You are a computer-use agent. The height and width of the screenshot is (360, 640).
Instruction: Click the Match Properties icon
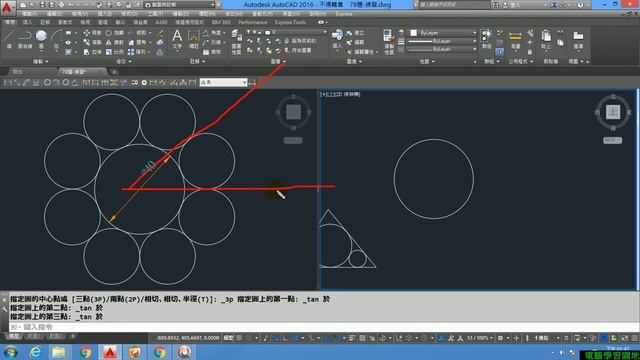pyautogui.click(x=388, y=41)
